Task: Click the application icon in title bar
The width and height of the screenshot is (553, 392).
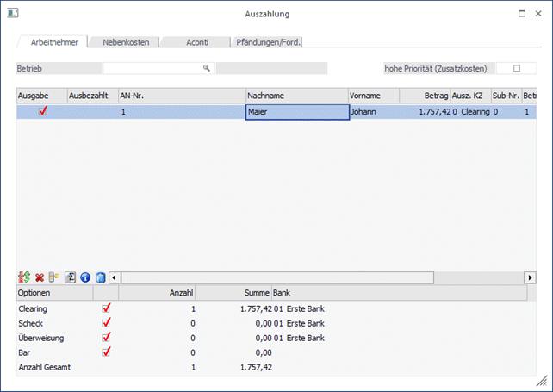Action: [x=12, y=14]
